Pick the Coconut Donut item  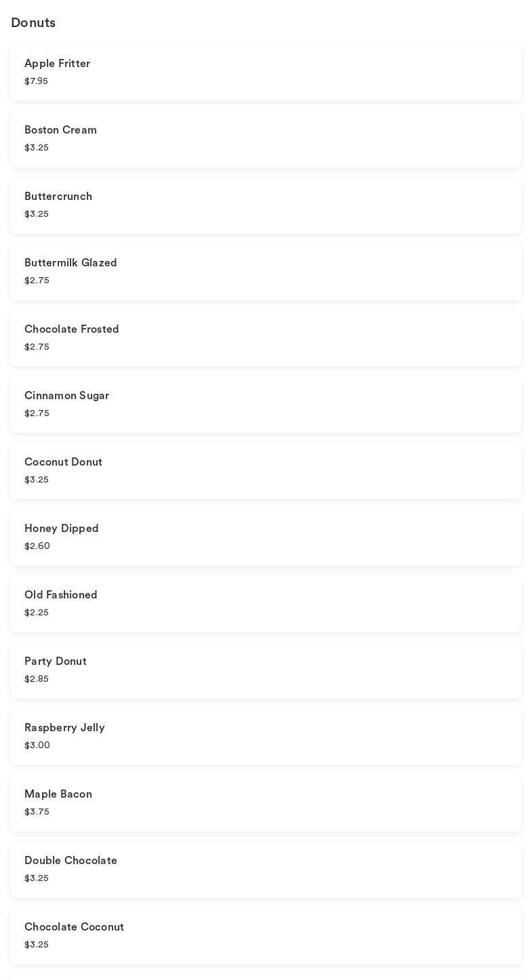pyautogui.click(x=266, y=471)
